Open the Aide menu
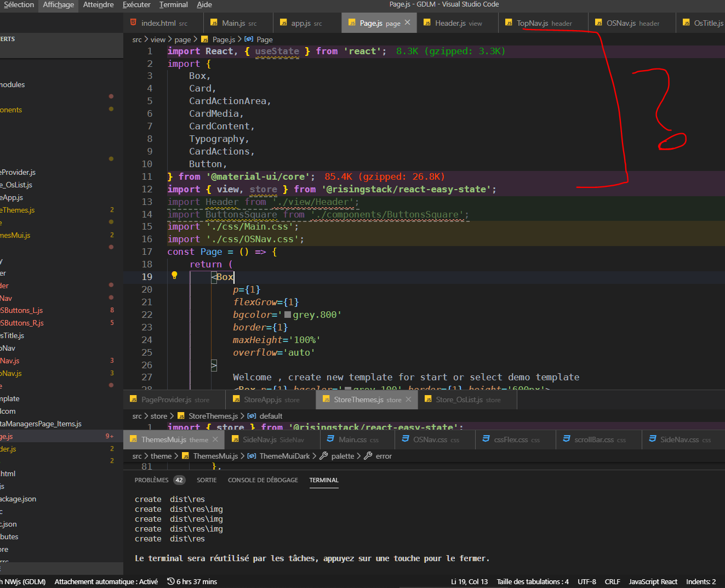Screen dimensions: 725x588 pyautogui.click(x=204, y=4)
